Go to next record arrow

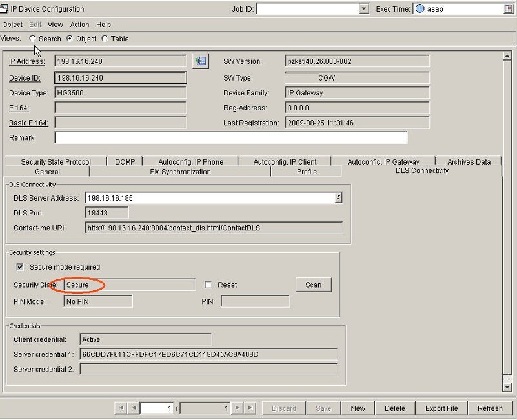(x=237, y=408)
